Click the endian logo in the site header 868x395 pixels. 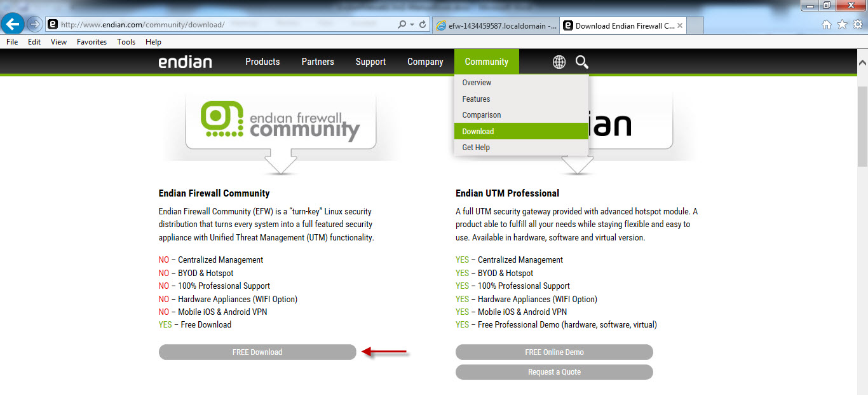pos(185,61)
